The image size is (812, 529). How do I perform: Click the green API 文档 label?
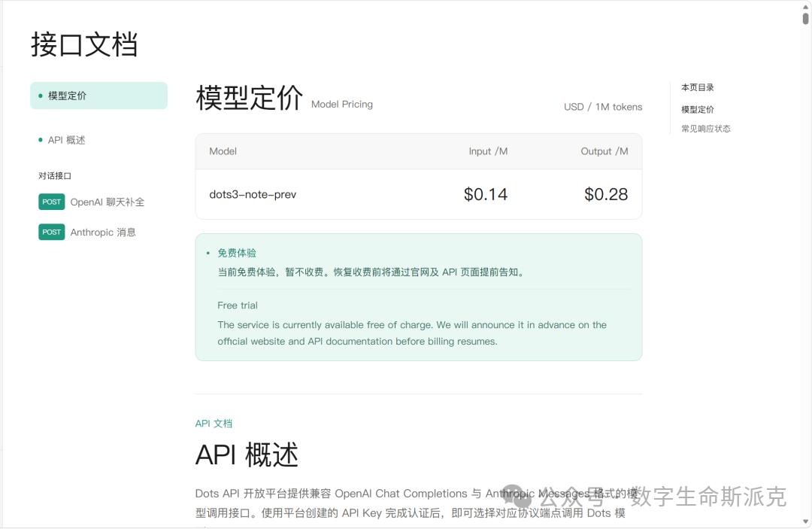click(x=214, y=424)
